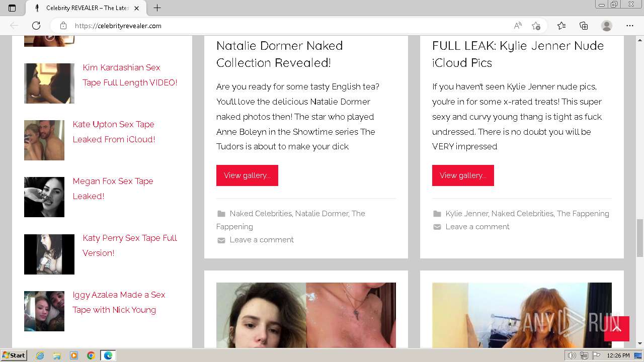Viewport: 644px width, 362px height.
Task: Go back using the browser back arrow
Action: (x=14, y=26)
